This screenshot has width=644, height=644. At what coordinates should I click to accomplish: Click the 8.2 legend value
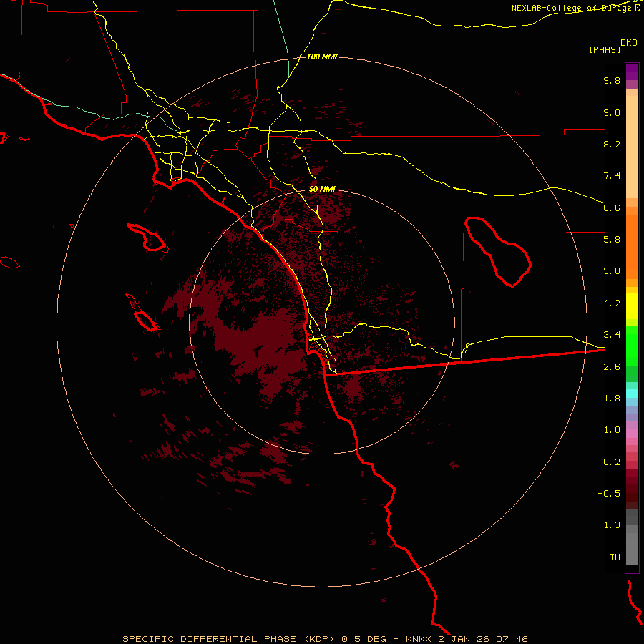(x=612, y=144)
